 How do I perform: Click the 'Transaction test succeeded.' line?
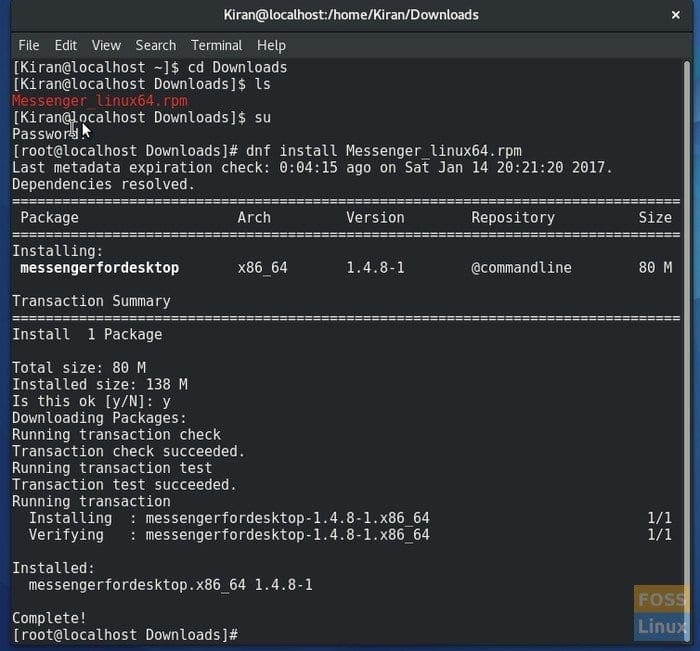tap(125, 485)
